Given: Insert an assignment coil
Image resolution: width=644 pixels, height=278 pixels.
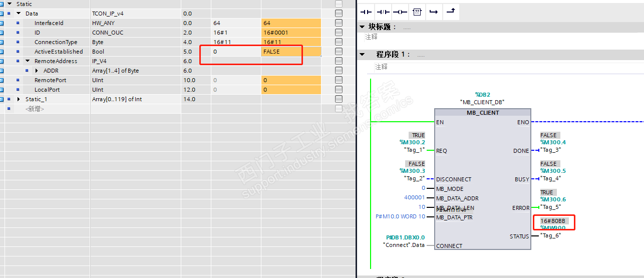Looking at the screenshot, I should (x=400, y=12).
